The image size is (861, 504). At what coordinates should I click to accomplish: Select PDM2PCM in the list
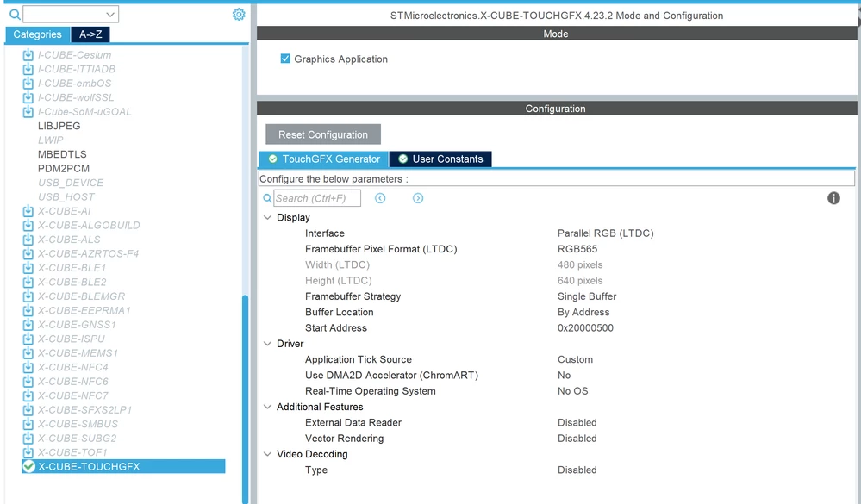click(64, 169)
